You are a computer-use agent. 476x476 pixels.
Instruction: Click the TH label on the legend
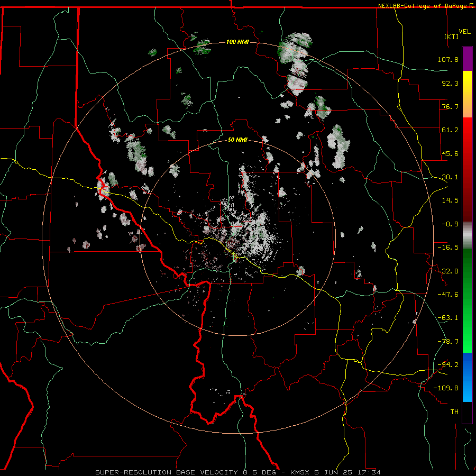(x=454, y=412)
